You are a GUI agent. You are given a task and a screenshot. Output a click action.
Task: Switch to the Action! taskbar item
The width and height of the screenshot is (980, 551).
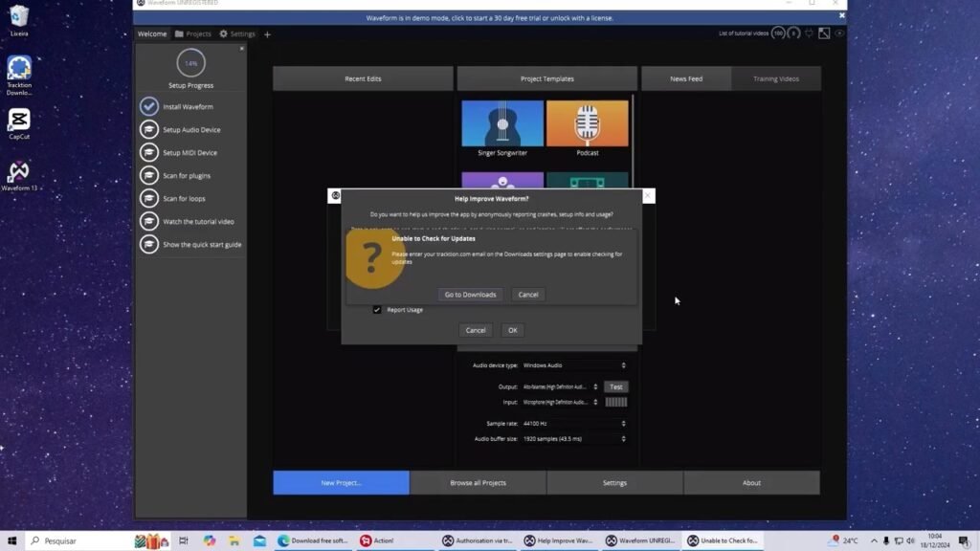[394, 540]
